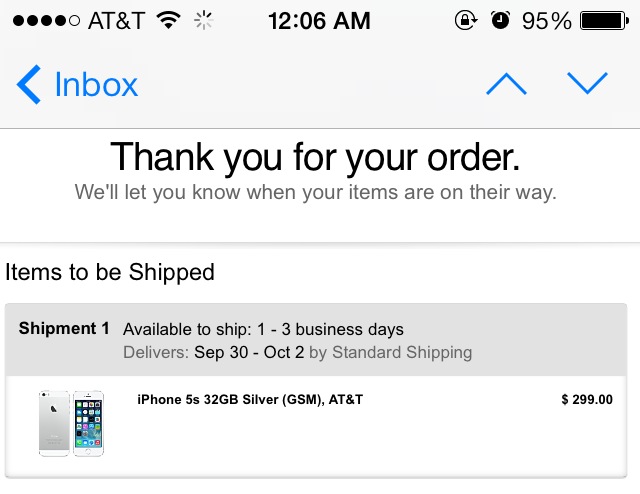Tap the AT&T carrier label
This screenshot has height=494, width=640.
[x=115, y=21]
